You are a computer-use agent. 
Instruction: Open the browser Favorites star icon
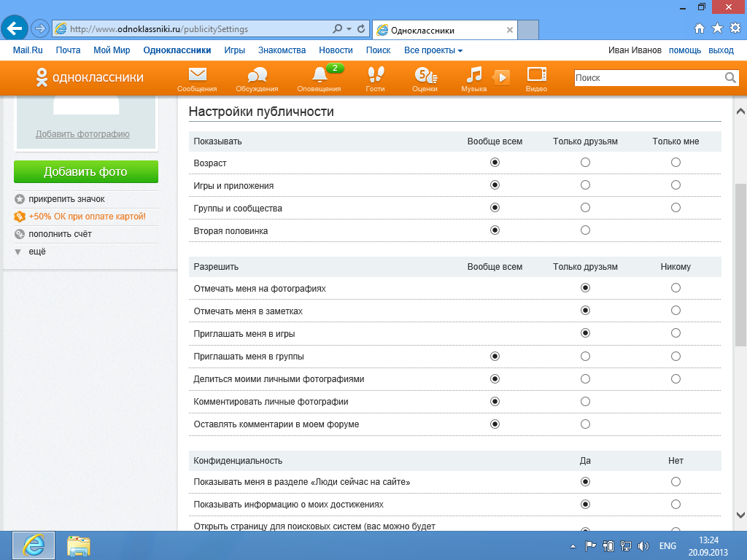click(717, 28)
